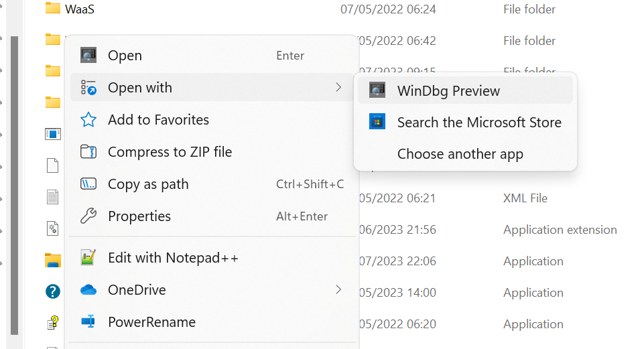The image size is (644, 349).
Task: Click the Application type dated 05/2023 14:00
Action: tap(533, 293)
